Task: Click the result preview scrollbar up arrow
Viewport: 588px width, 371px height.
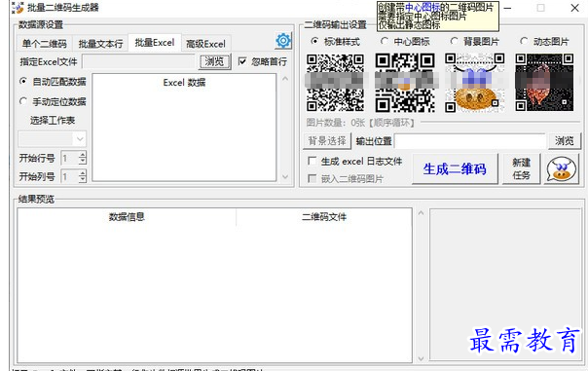Action: (421, 213)
